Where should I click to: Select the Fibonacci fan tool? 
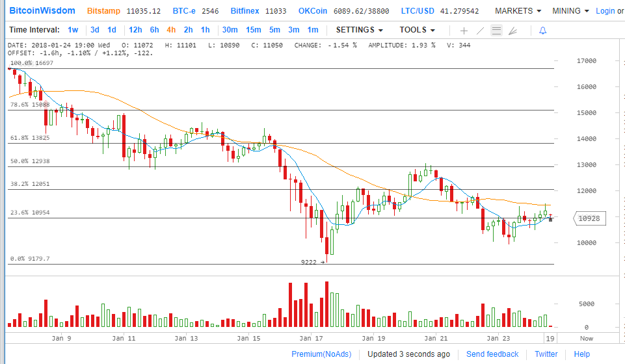tap(513, 31)
